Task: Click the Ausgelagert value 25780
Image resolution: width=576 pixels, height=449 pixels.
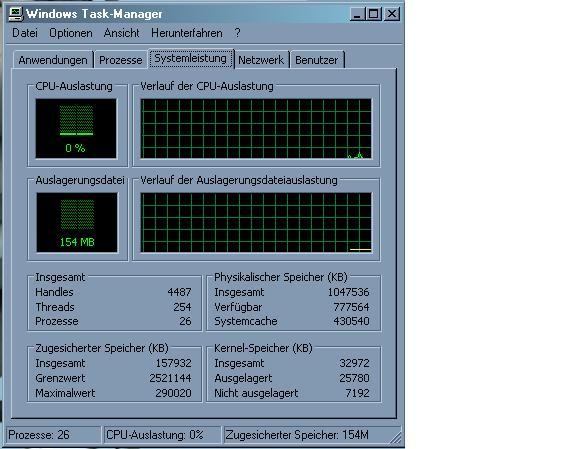Action: tap(354, 378)
